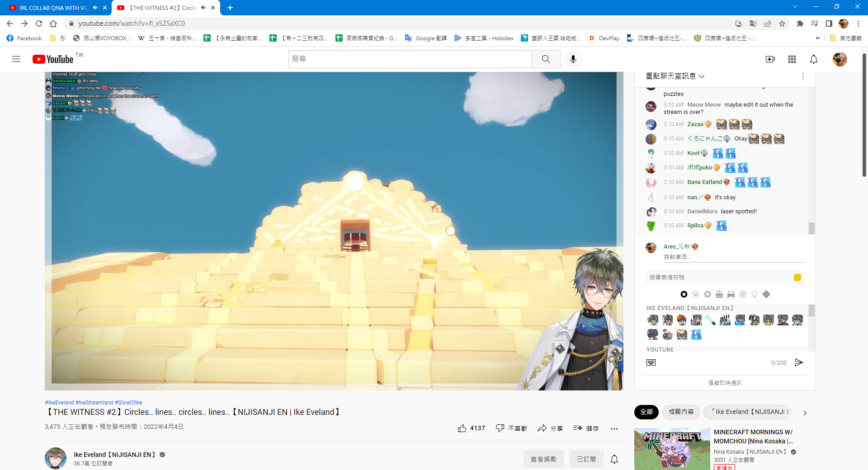Open the #IkeEveland hashtag link
The width and height of the screenshot is (868, 470).
59,403
